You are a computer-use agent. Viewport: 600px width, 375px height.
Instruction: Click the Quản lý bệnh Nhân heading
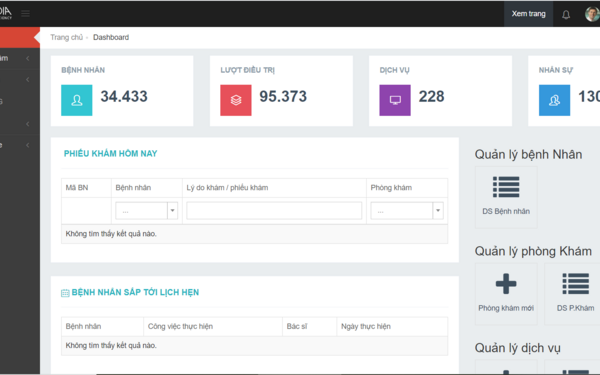528,155
